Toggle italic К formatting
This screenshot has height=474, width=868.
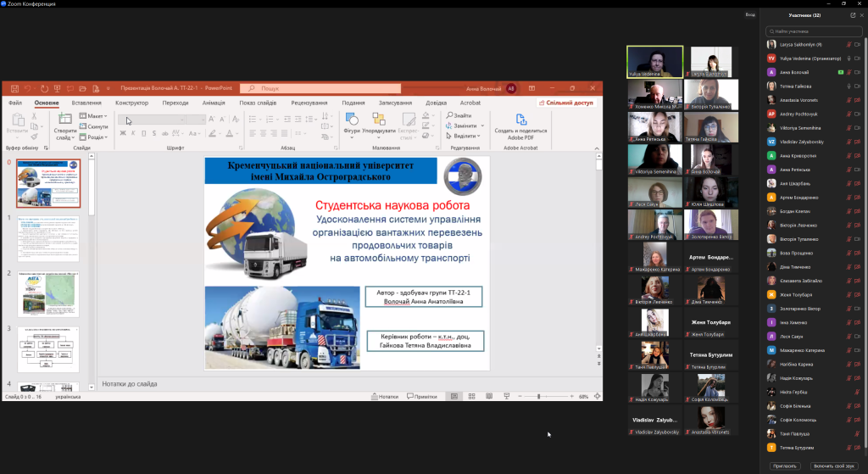pos(133,133)
